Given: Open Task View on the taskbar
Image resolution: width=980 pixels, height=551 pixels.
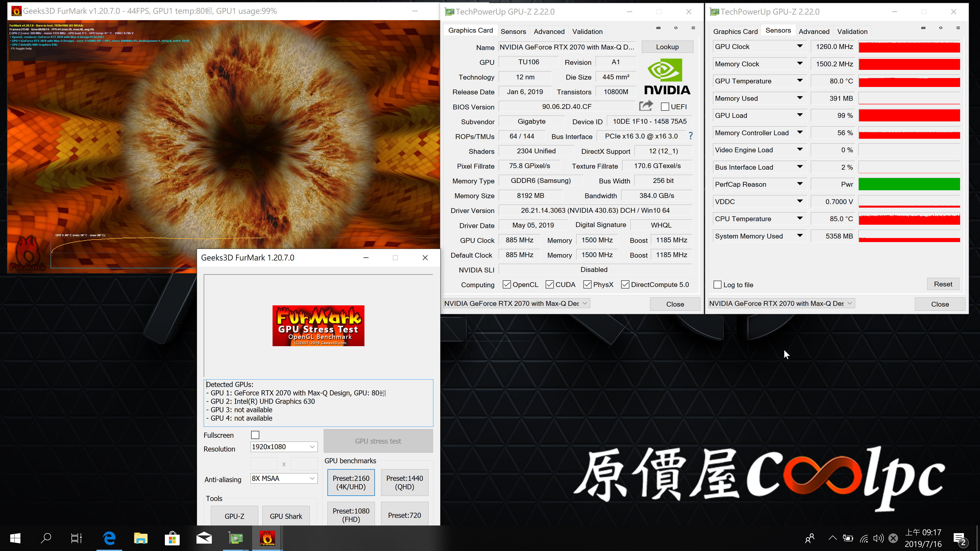Looking at the screenshot, I should [x=77, y=538].
